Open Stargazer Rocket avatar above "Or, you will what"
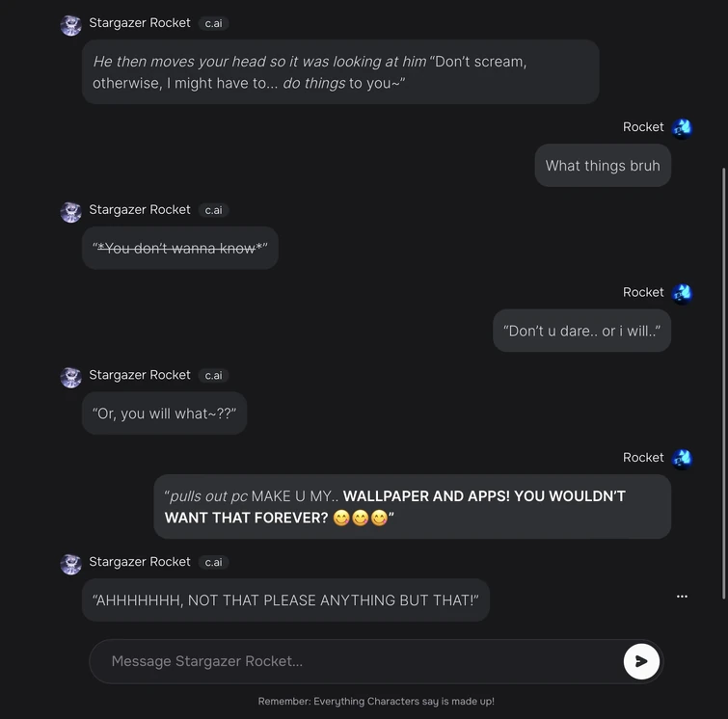Viewport: 728px width, 719px height. (70, 377)
